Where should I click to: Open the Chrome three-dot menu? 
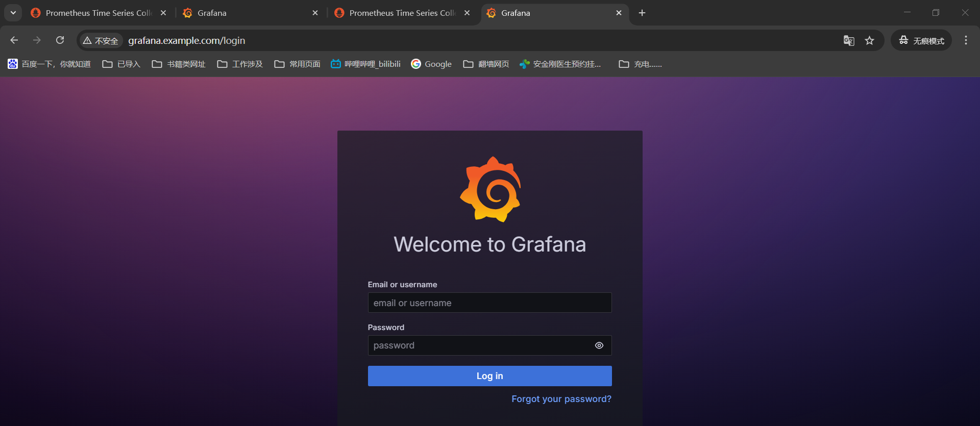tap(966, 40)
